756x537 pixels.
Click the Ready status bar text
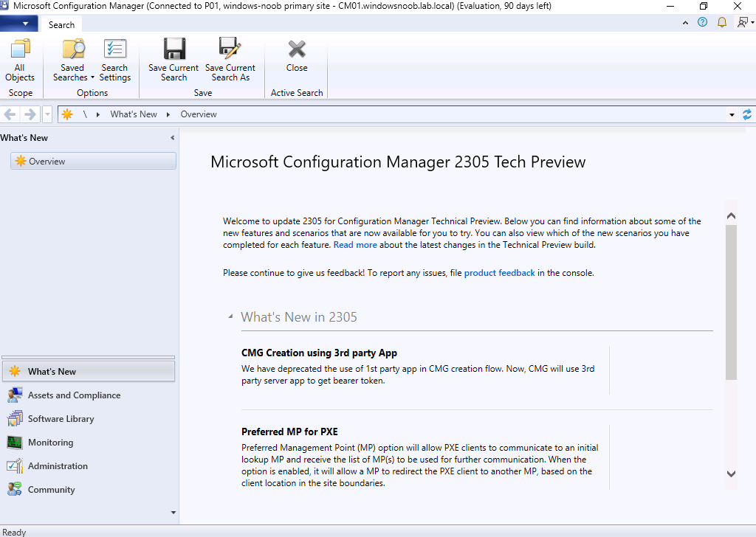(14, 532)
